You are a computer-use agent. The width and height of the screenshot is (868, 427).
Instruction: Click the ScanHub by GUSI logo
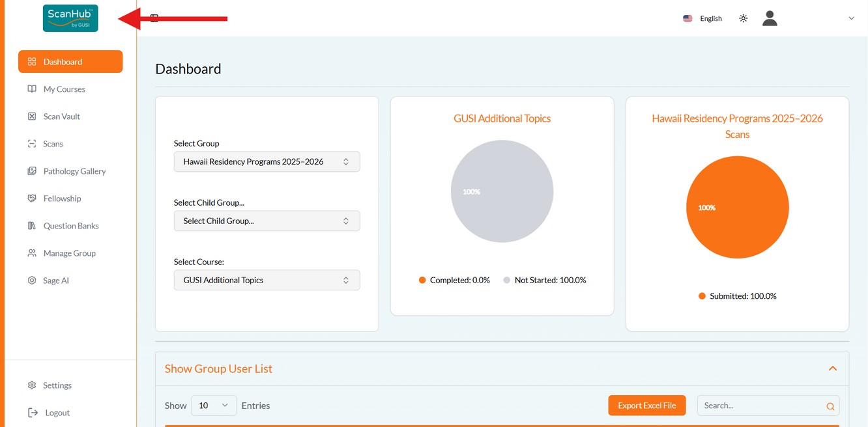(70, 18)
